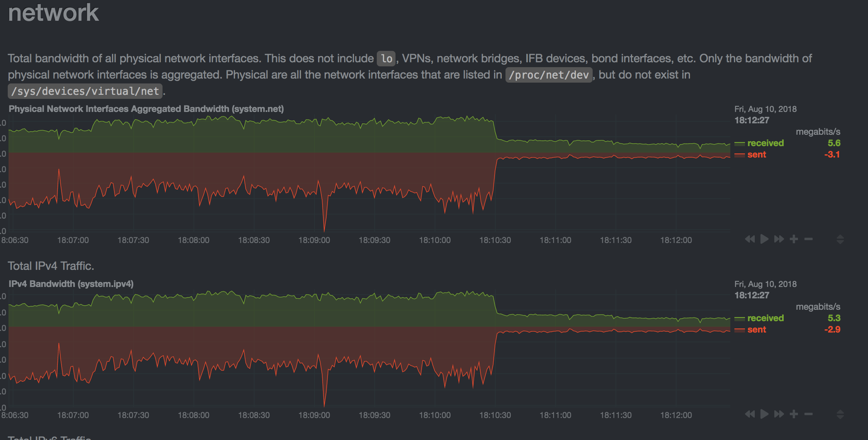The image size is (868, 440).
Task: Rewind the system.net chart
Action: tap(750, 239)
